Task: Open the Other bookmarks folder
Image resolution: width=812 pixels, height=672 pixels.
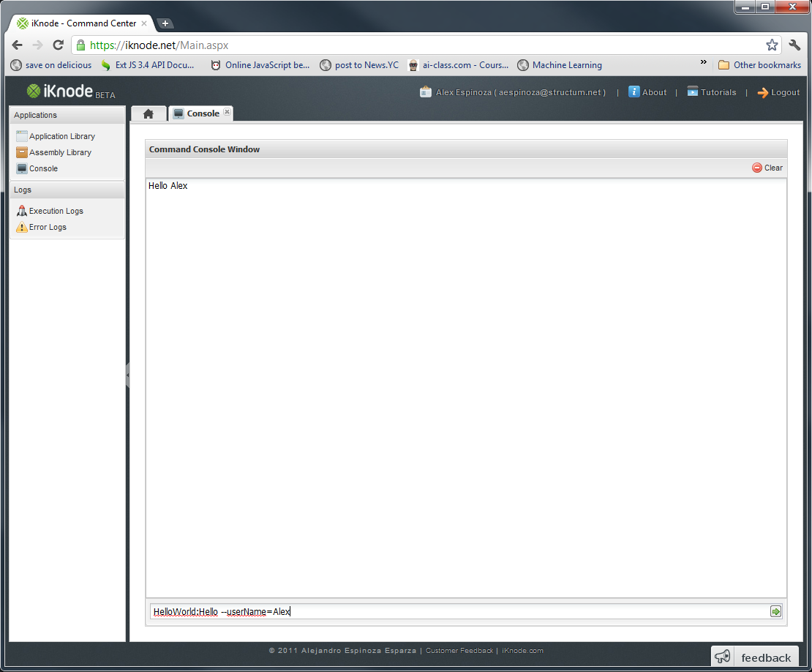Action: (x=760, y=64)
